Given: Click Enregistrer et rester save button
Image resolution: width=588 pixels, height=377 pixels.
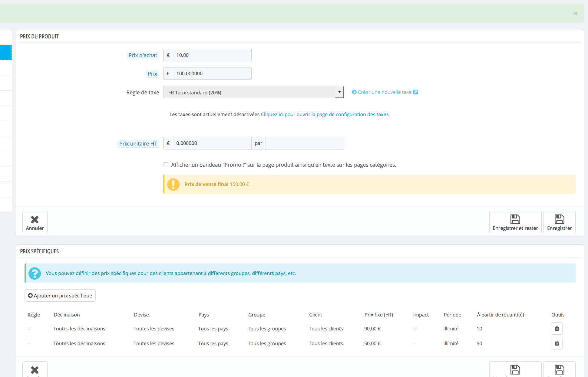Looking at the screenshot, I should tap(515, 222).
